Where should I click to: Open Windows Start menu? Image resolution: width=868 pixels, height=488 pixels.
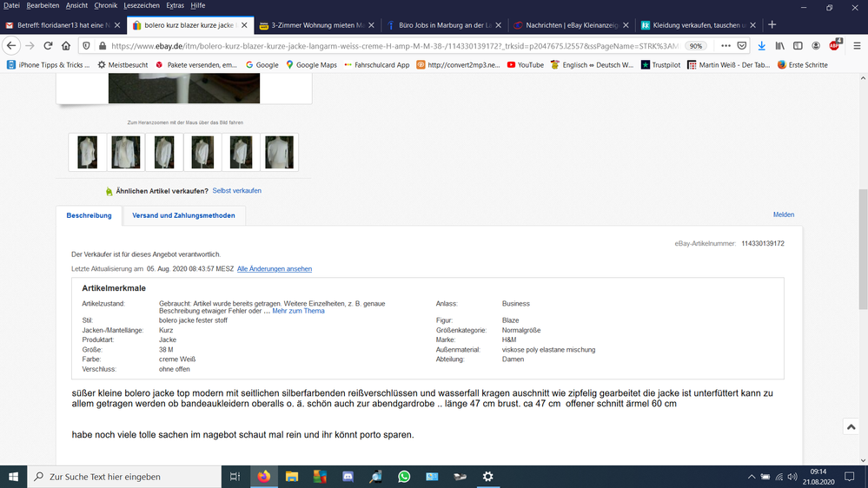point(13,477)
